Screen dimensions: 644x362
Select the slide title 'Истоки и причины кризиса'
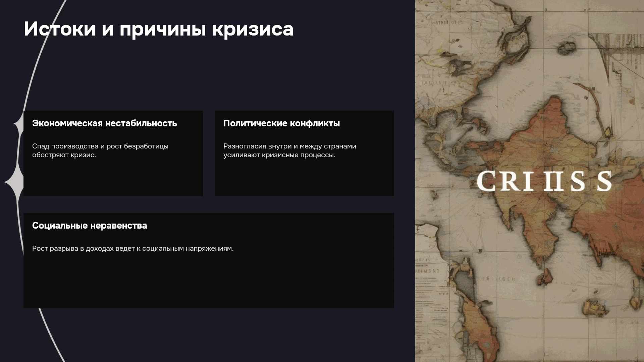click(159, 29)
